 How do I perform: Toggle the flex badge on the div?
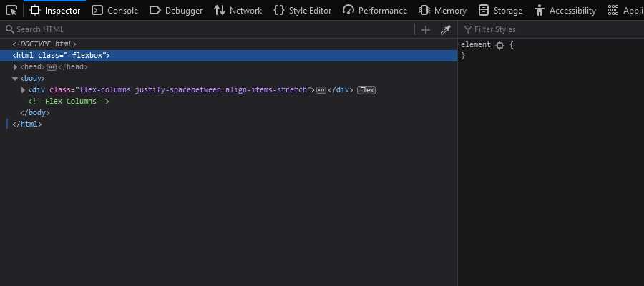tap(366, 90)
